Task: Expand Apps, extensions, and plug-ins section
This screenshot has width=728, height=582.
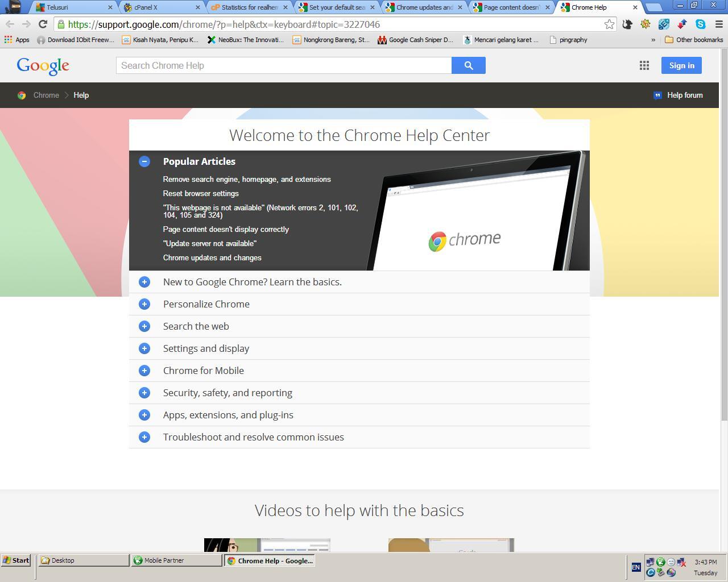Action: [144, 415]
